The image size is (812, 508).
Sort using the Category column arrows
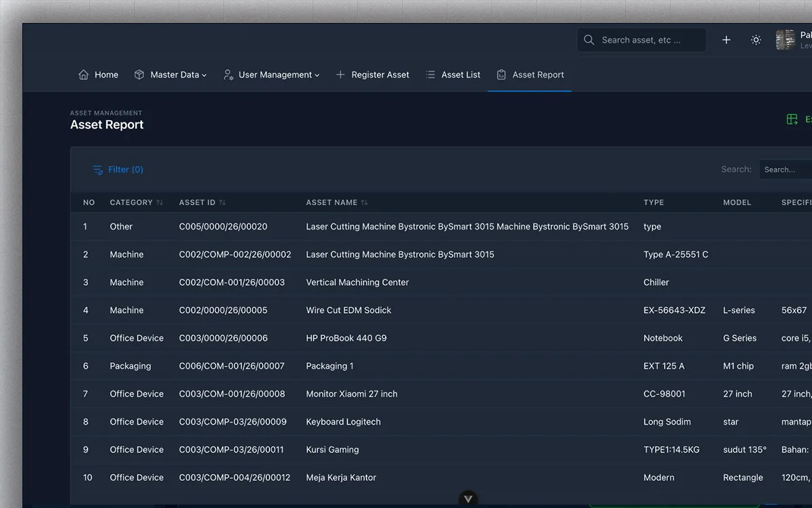coord(160,203)
